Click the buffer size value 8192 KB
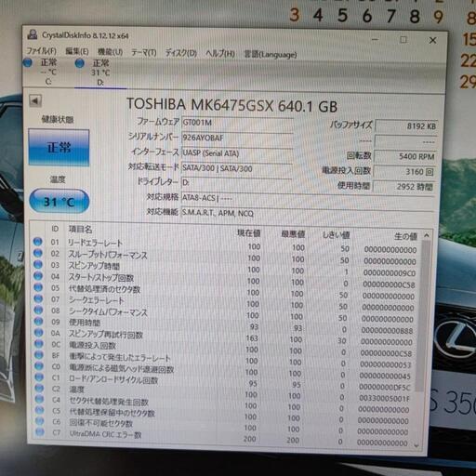The image size is (476, 476). coord(406,126)
